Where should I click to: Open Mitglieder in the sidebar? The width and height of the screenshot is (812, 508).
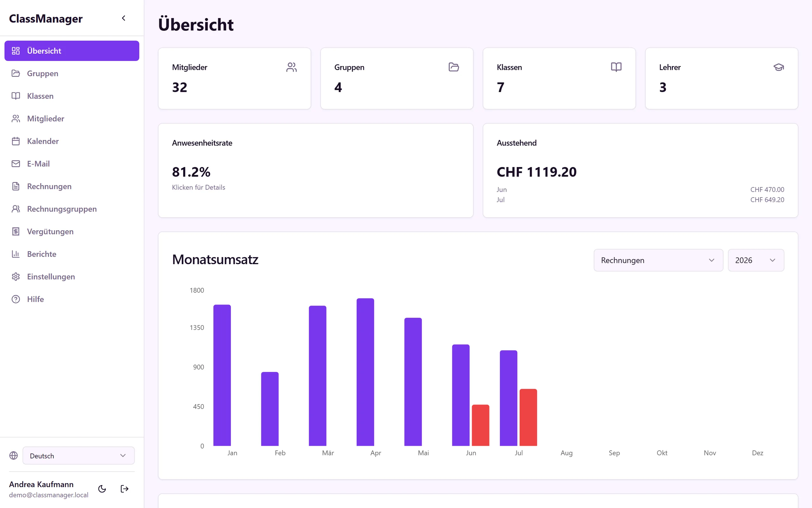tap(72, 119)
